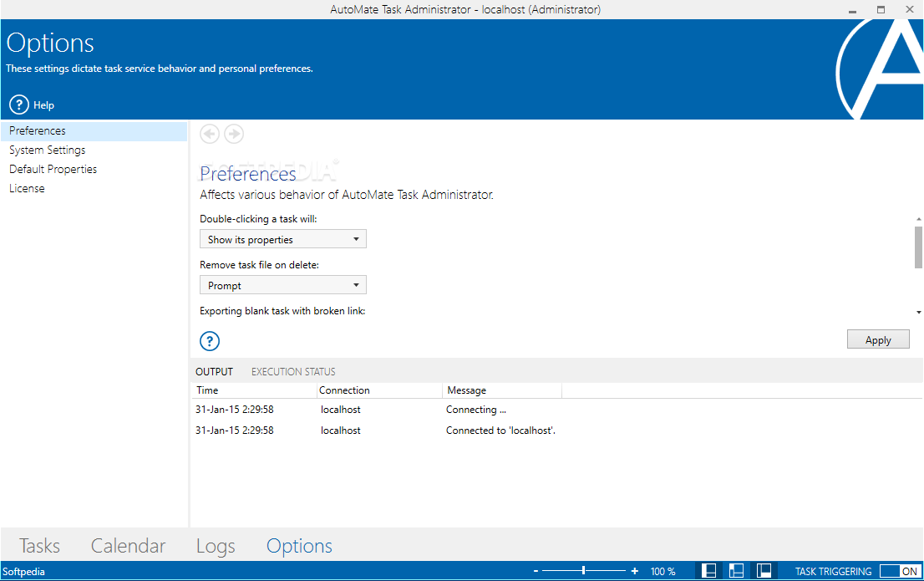Screen dimensions: 924x581
Task: Open Help from the circled question mark icon
Action: click(x=19, y=104)
